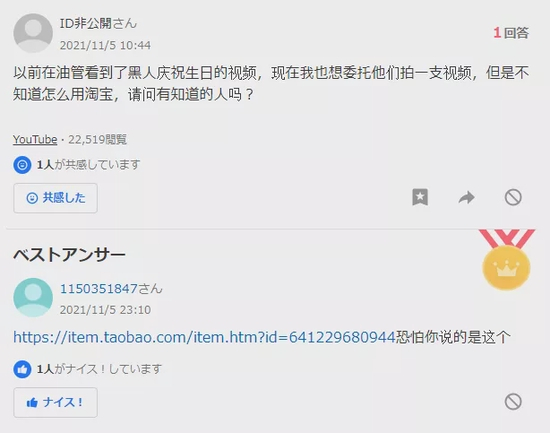Click the share arrow icon
The image size is (550, 433).
coord(467,198)
